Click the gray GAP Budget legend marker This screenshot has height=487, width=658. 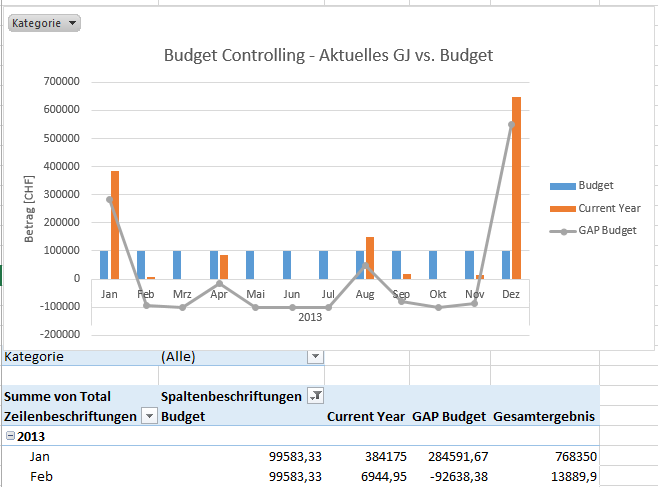563,231
